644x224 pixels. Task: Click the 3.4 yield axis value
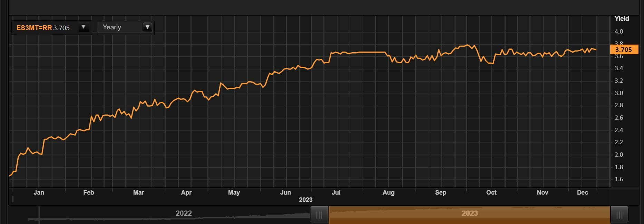[x=619, y=68]
